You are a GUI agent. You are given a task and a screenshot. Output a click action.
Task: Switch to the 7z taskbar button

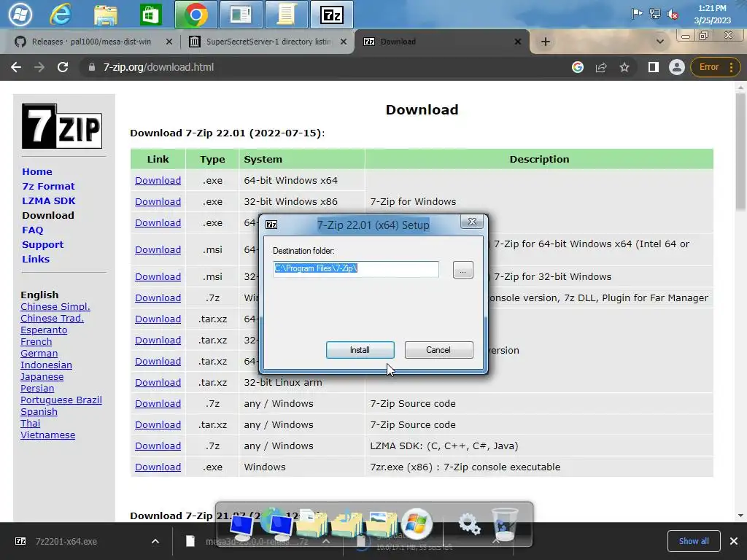click(x=332, y=15)
